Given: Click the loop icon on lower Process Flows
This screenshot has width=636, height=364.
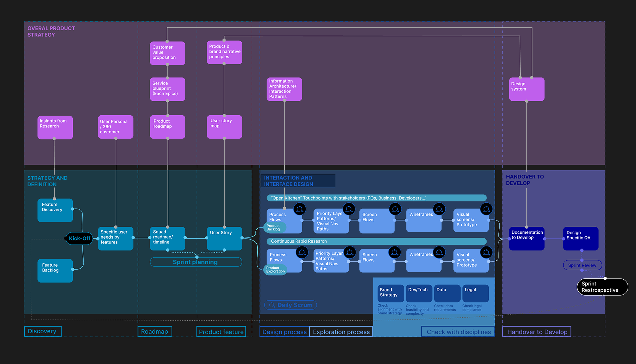Looking at the screenshot, I should 302,252.
